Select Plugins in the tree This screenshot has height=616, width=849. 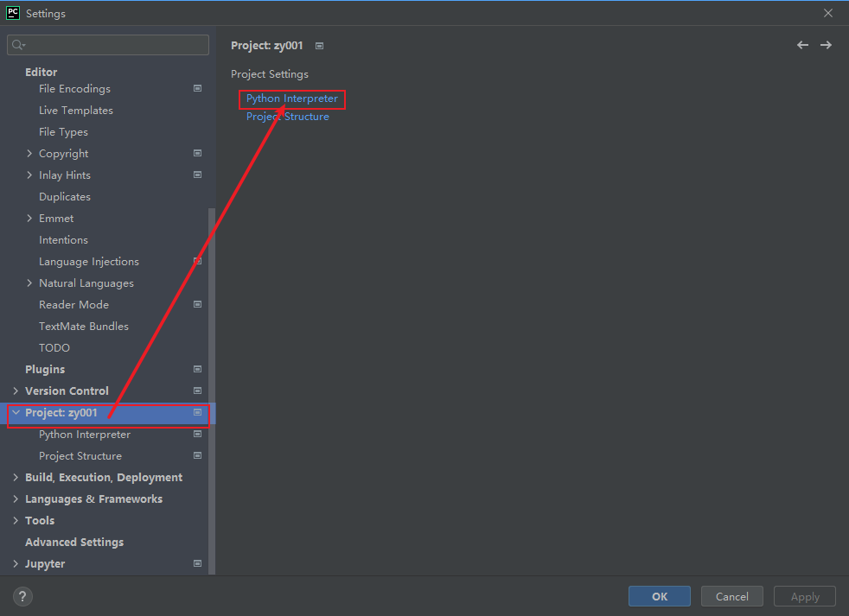click(x=45, y=369)
